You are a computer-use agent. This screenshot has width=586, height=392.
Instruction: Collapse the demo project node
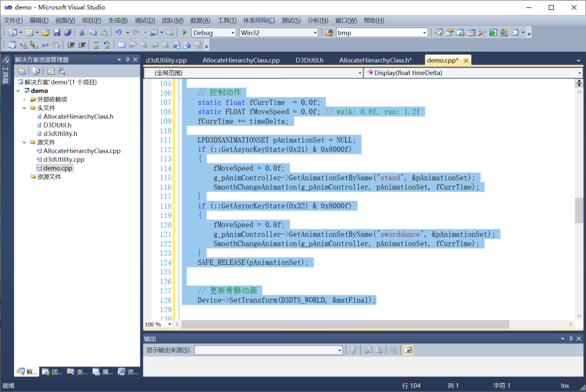point(18,91)
